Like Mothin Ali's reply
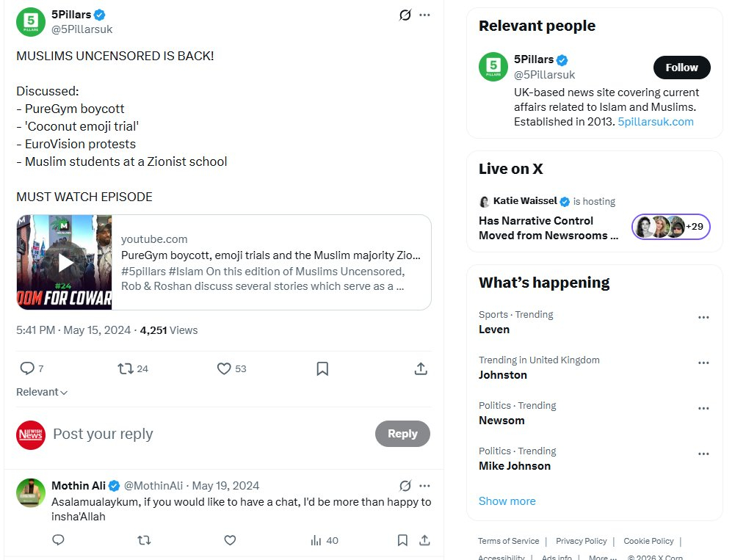Image resolution: width=746 pixels, height=560 pixels. 230,540
